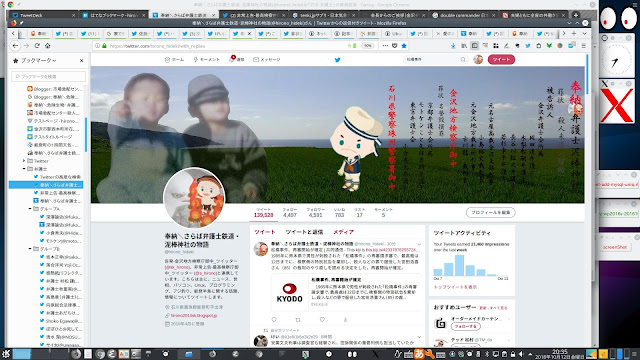Image resolution: width=640 pixels, height=360 pixels.
Task: Toggle the sidebar button in Firefox toolbar
Action: tap(475, 46)
